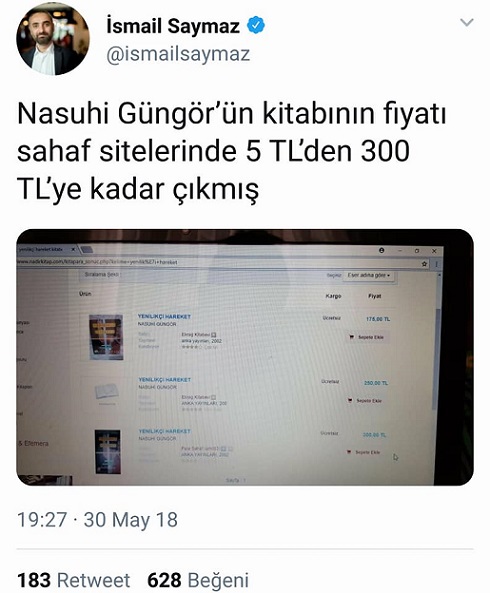Open the @ismailsaymaz handle link
The width and height of the screenshot is (490, 593).
[x=178, y=54]
